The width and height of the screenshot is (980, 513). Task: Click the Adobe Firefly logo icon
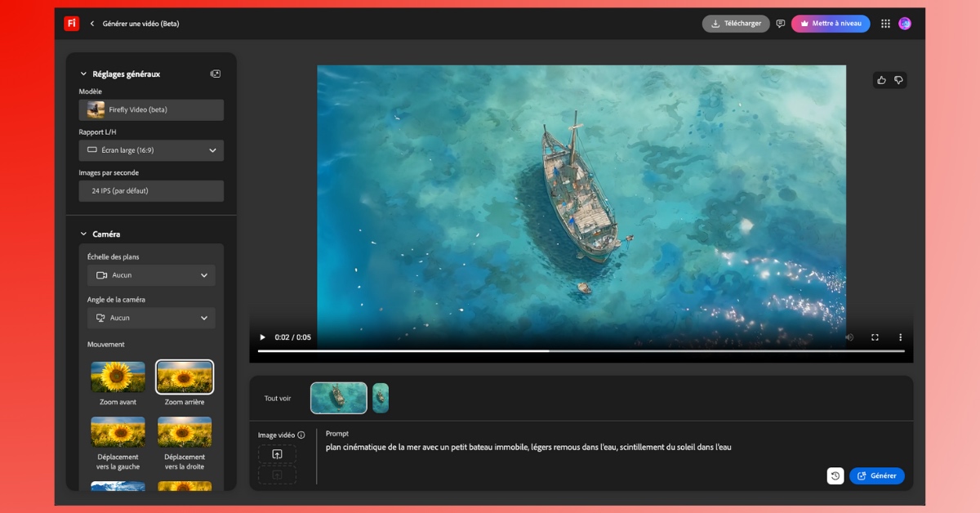pyautogui.click(x=72, y=24)
